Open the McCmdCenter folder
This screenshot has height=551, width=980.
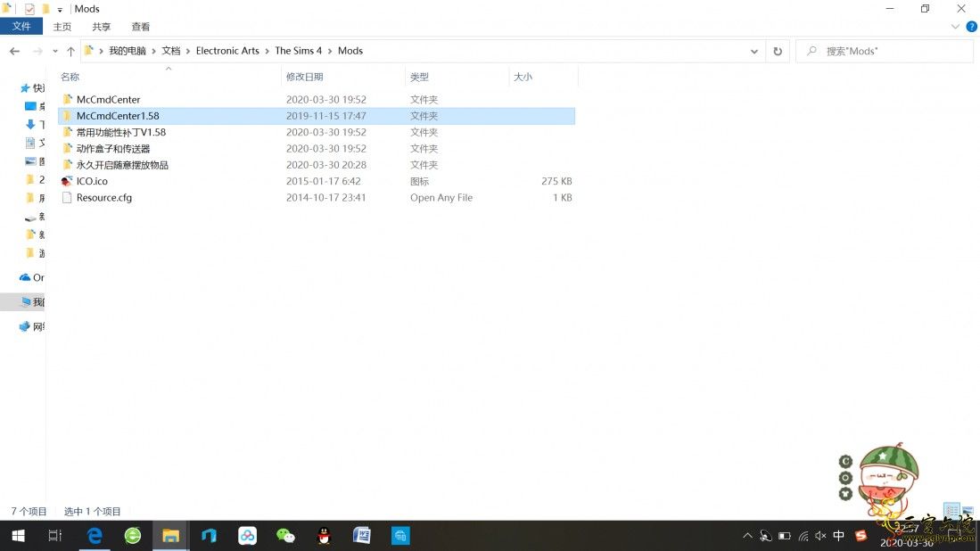(x=108, y=99)
